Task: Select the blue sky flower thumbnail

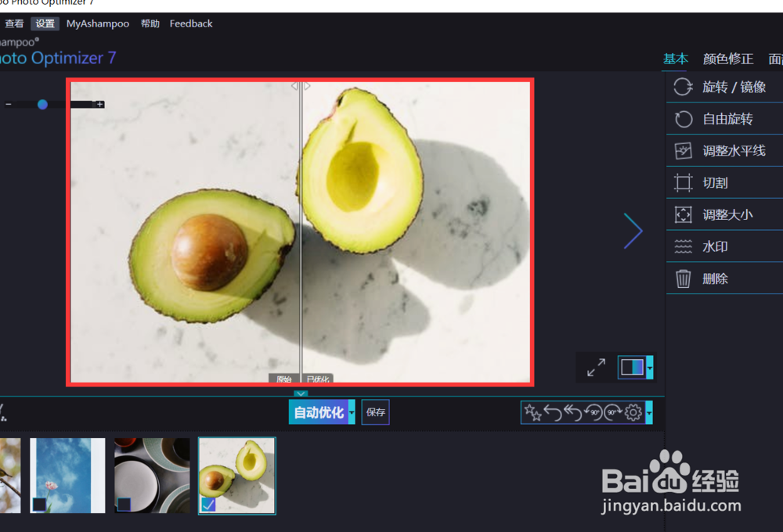Action: (x=67, y=476)
